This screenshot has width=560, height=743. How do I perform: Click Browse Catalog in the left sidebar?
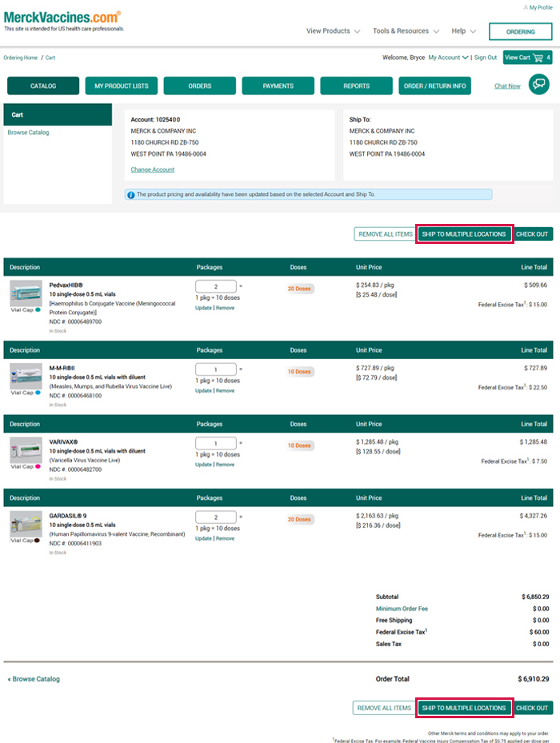(29, 132)
